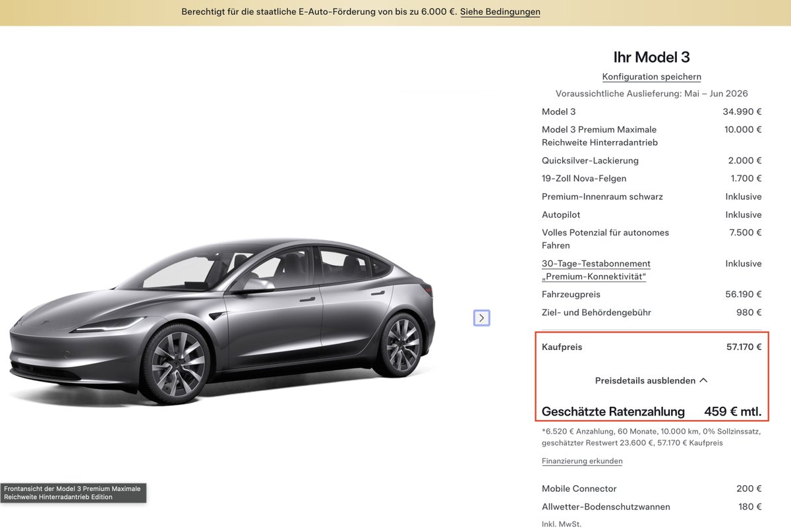This screenshot has width=791, height=532.
Task: Select the Model 3 34.990 € base price
Action: point(742,111)
